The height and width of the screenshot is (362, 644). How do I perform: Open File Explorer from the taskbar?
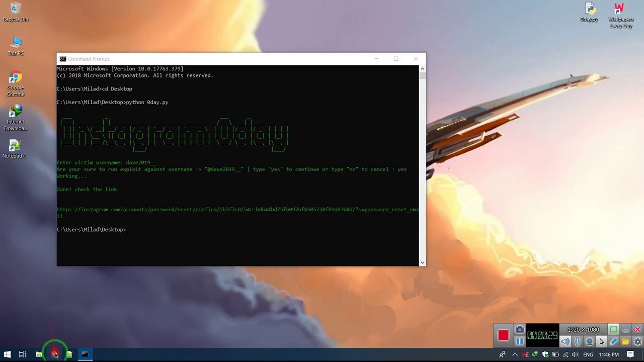click(39, 354)
